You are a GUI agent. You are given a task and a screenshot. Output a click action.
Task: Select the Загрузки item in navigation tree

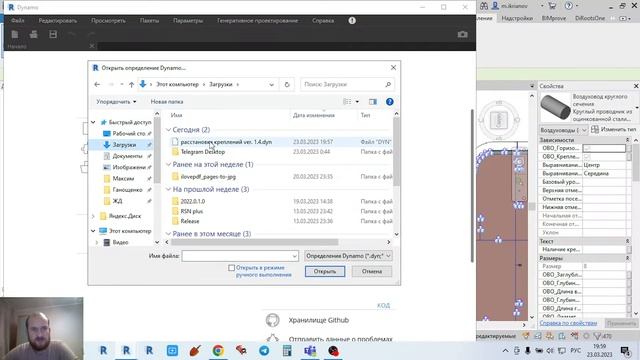(x=124, y=145)
